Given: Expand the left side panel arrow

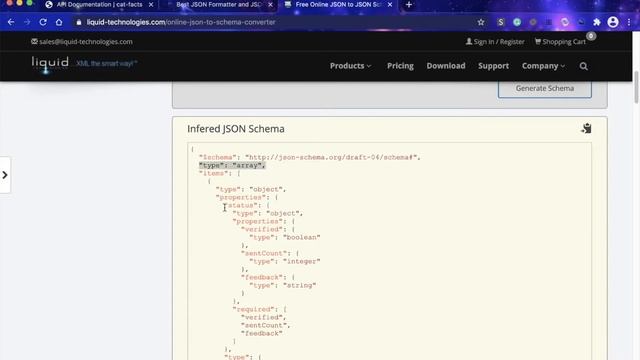Looking at the screenshot, I should [x=5, y=175].
